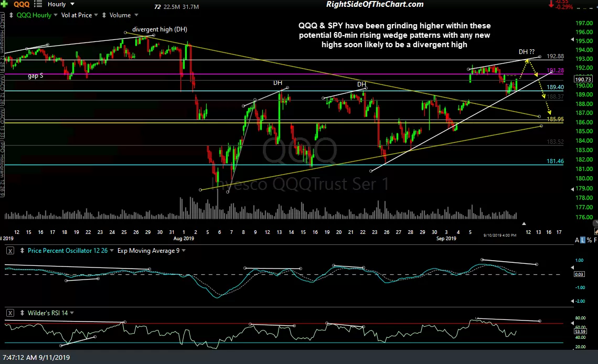This screenshot has height=364, width=598.
Task: Click the 'gap S' annotation label
Action: 36,76
